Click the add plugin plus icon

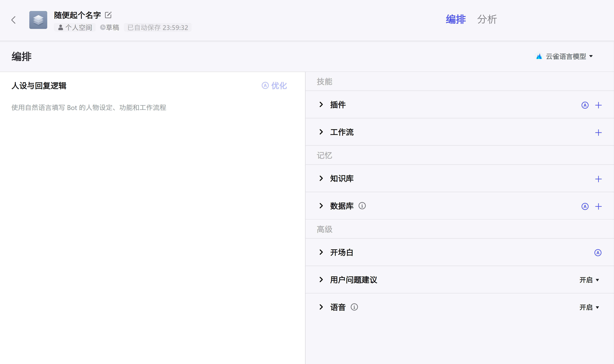(x=598, y=105)
